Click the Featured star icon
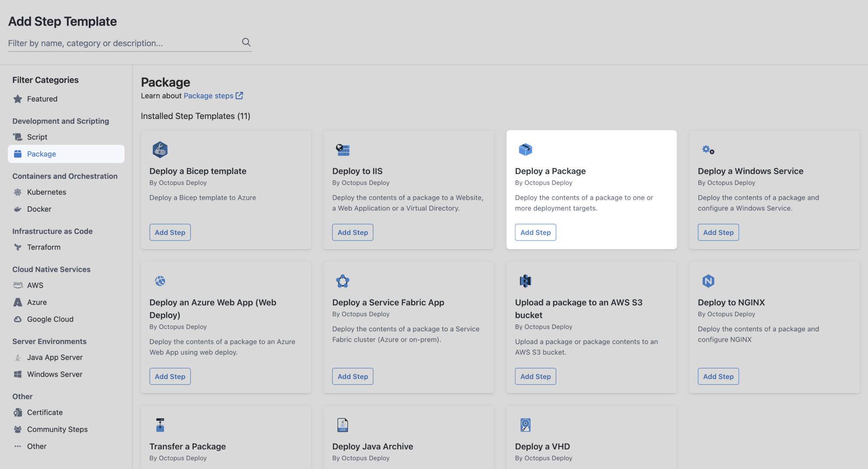 (x=18, y=99)
